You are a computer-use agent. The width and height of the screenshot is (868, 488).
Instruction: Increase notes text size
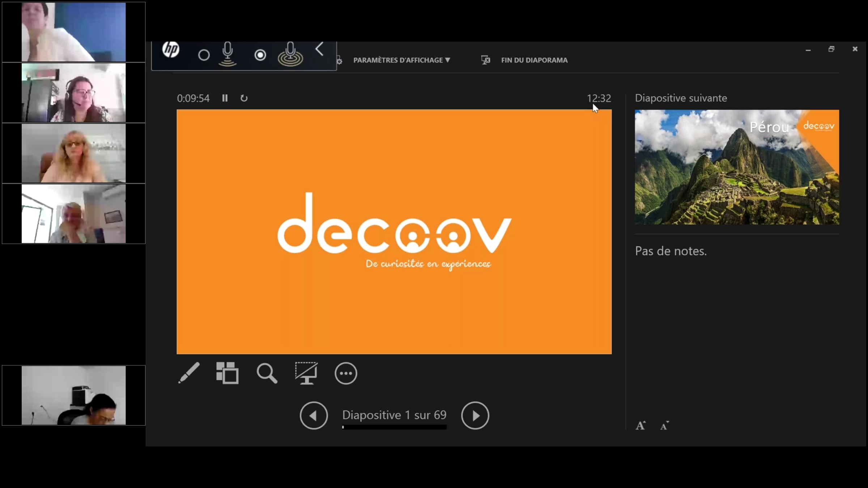[x=641, y=425]
